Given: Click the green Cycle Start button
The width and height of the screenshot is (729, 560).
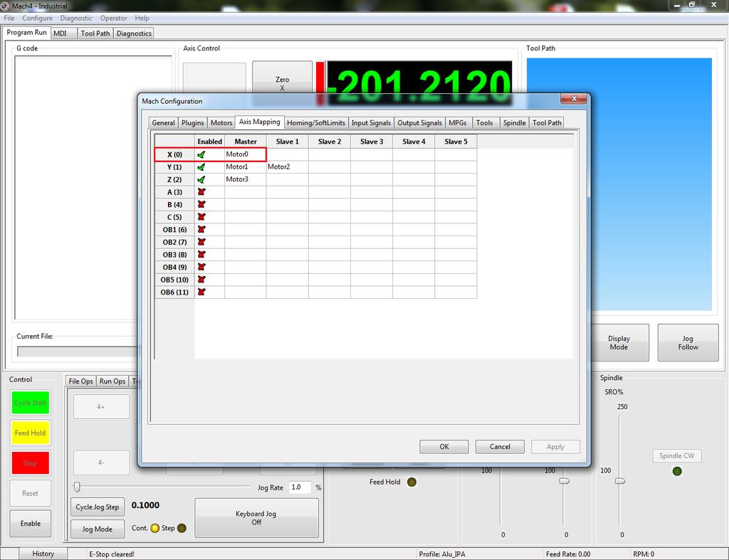Looking at the screenshot, I should pyautogui.click(x=30, y=403).
